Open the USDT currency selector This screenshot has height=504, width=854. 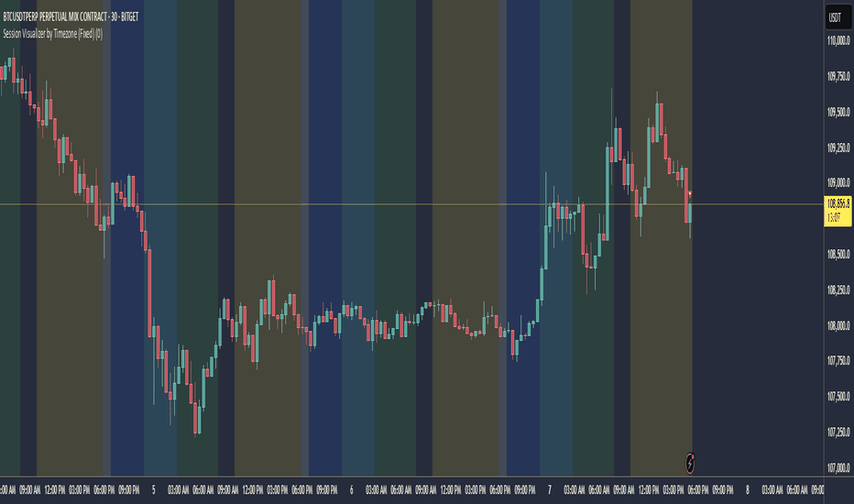pos(838,16)
